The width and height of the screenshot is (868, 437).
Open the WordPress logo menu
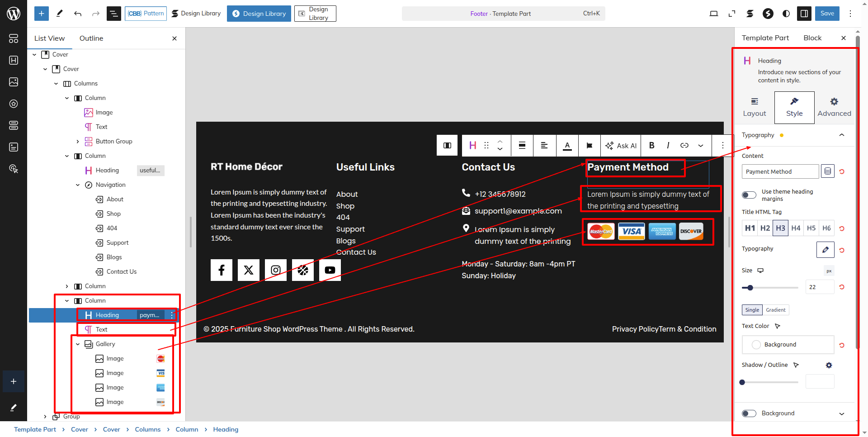(14, 14)
